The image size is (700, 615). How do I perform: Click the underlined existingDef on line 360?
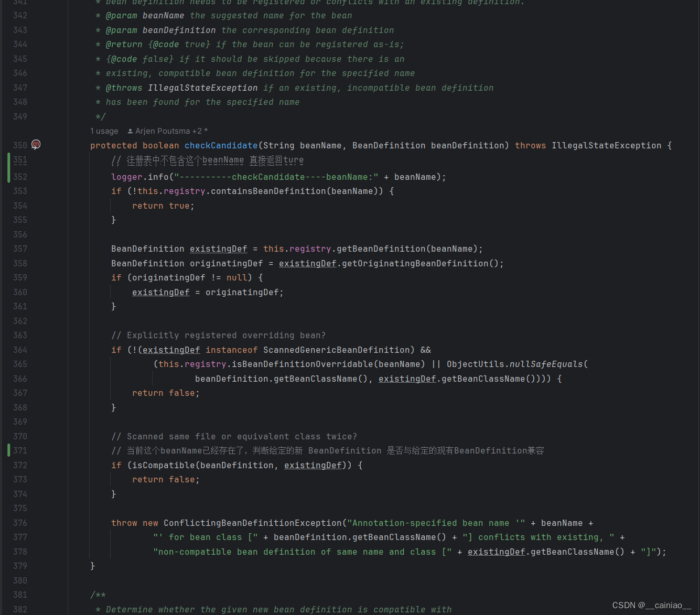[160, 293]
